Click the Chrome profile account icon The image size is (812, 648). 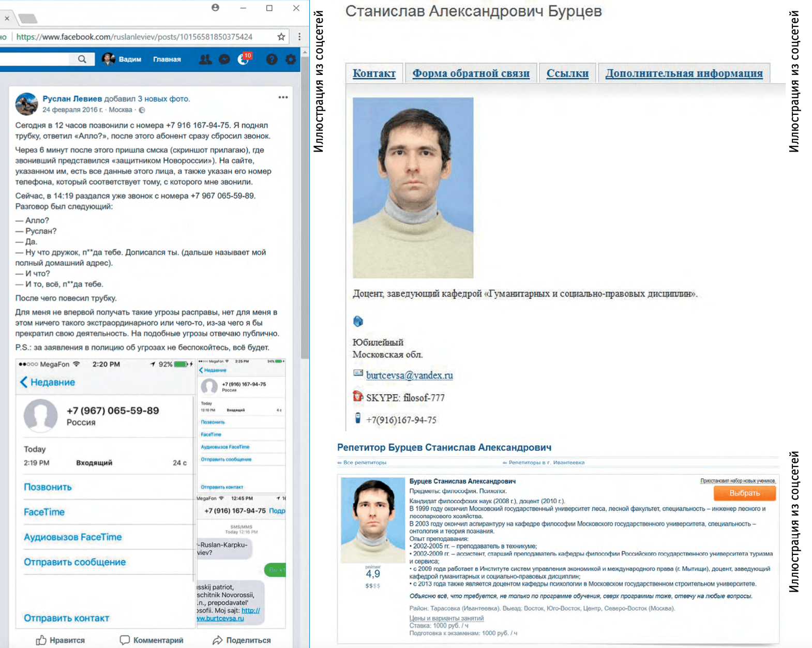tap(215, 8)
